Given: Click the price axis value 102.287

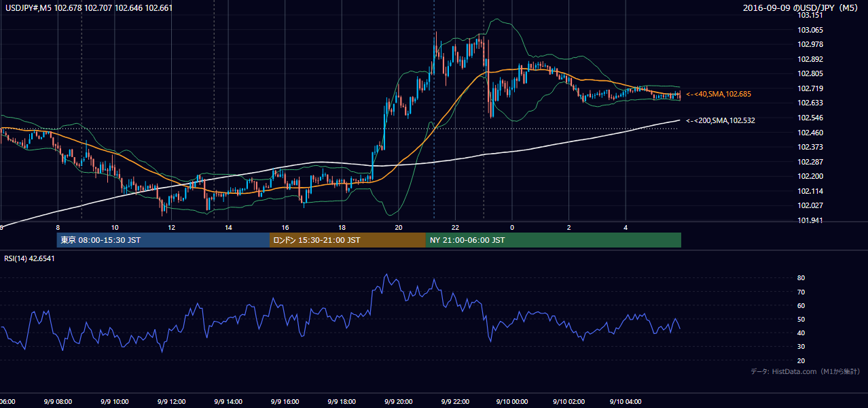Looking at the screenshot, I should tap(810, 162).
